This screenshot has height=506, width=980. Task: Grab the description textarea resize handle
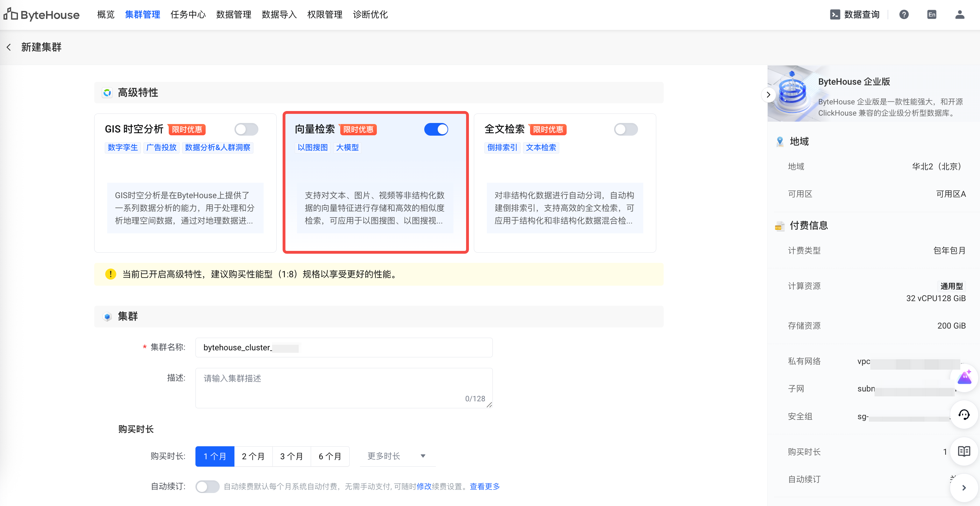[489, 405]
